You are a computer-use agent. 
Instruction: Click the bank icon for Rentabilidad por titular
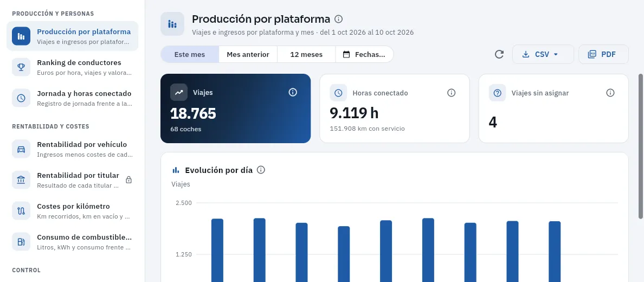tap(21, 180)
